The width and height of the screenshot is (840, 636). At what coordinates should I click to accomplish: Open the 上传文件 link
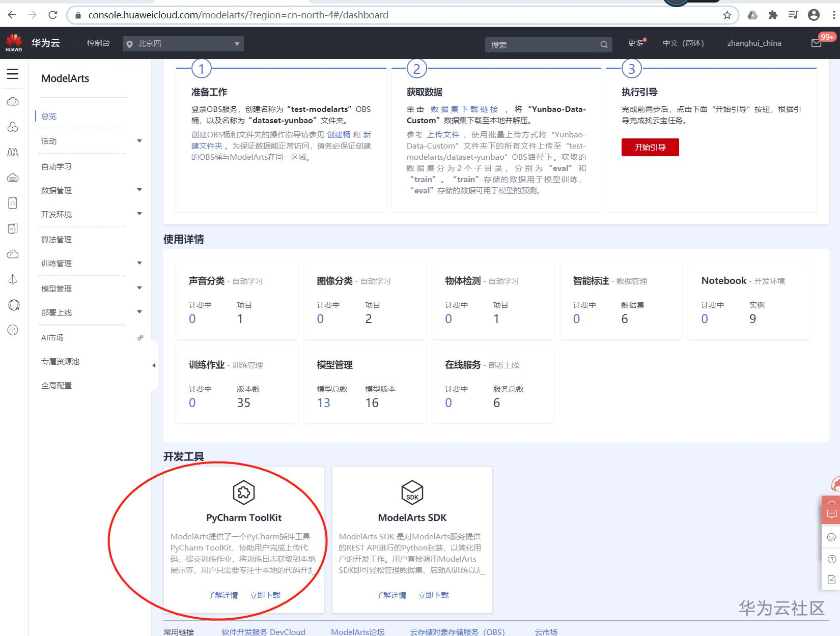click(443, 134)
